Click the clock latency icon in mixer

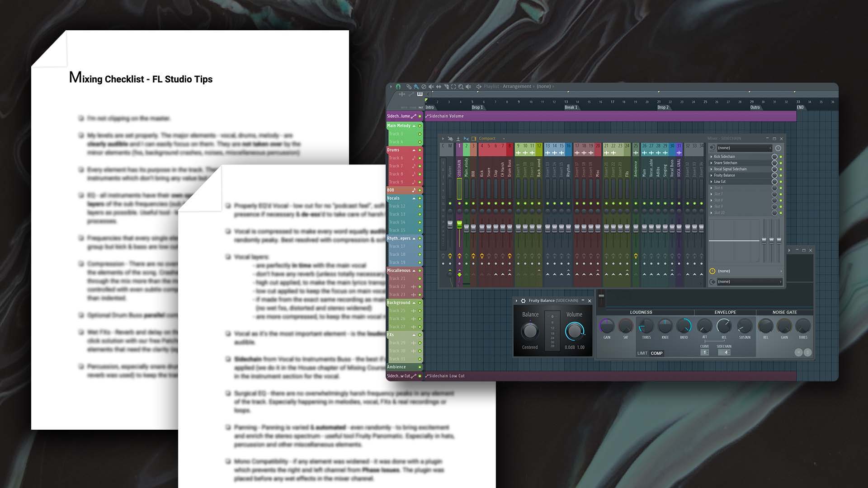tap(778, 148)
